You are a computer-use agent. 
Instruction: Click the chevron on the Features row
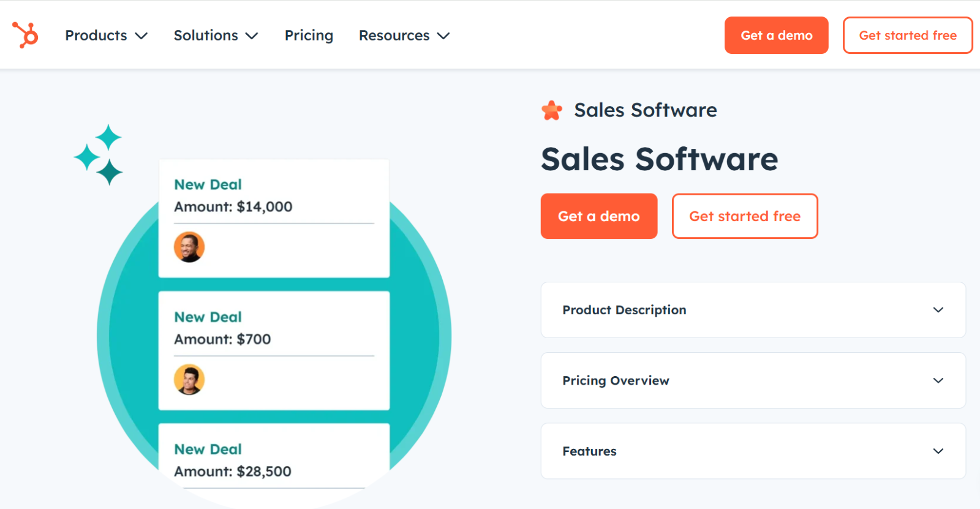click(938, 451)
